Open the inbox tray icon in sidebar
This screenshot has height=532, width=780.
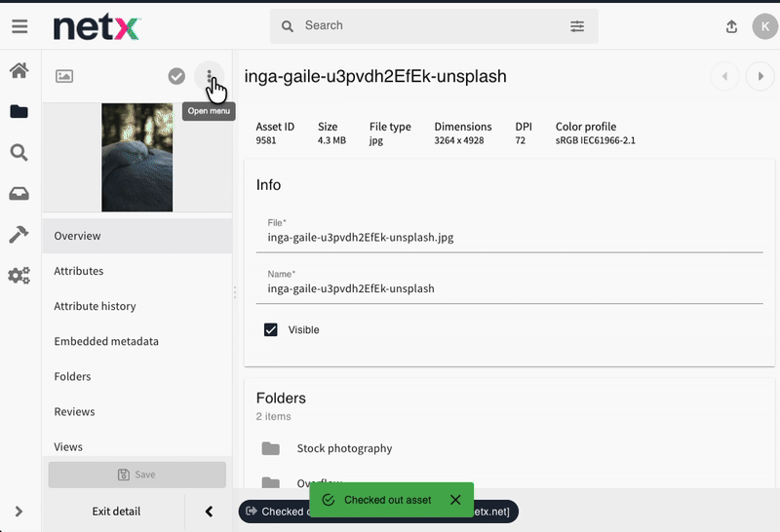[x=19, y=194]
